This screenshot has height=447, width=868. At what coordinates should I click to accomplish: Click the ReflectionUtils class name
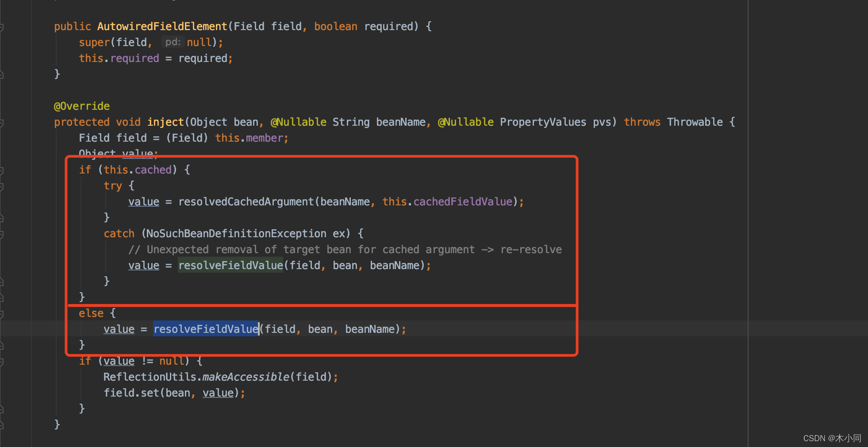point(150,377)
